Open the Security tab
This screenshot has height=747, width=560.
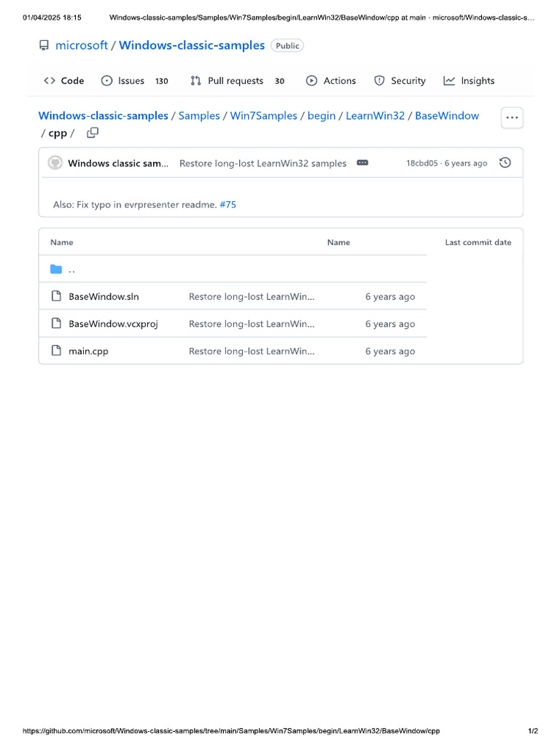(x=400, y=80)
